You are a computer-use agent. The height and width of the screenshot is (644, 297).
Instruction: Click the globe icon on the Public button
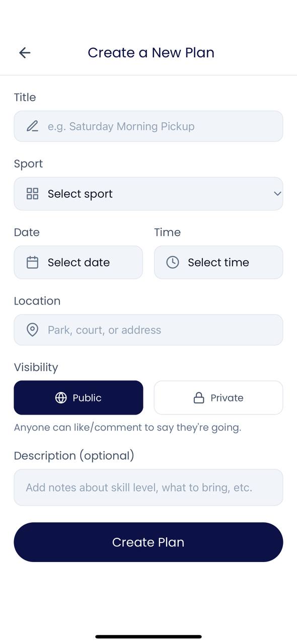61,397
